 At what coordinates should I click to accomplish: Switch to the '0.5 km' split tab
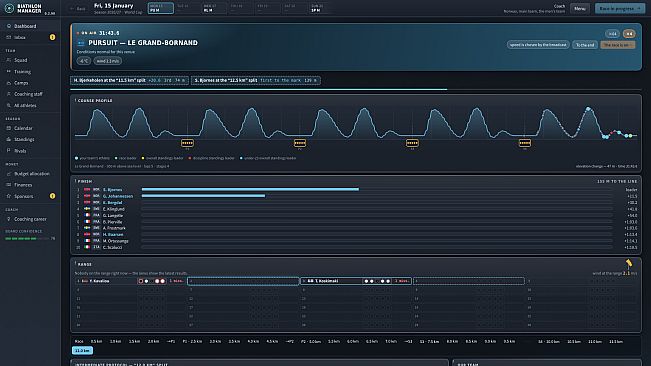pos(96,342)
